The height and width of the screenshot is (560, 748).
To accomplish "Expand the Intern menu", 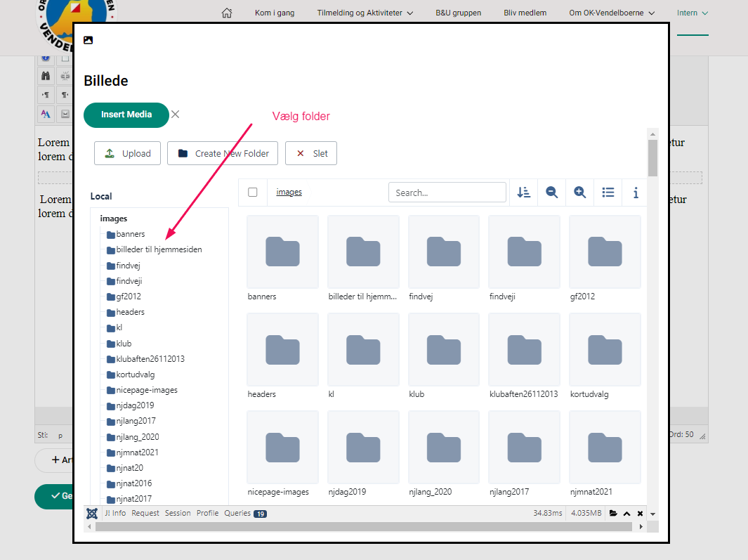I will [x=692, y=13].
